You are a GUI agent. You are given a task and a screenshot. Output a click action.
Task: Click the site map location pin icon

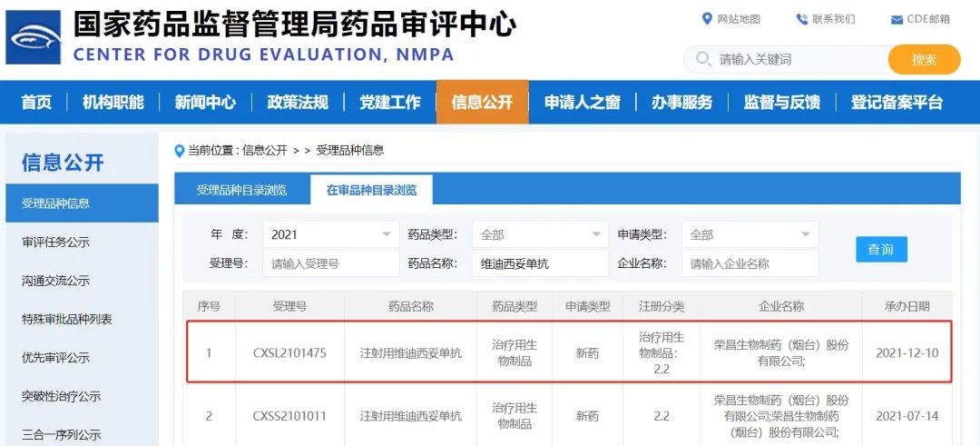(x=707, y=19)
